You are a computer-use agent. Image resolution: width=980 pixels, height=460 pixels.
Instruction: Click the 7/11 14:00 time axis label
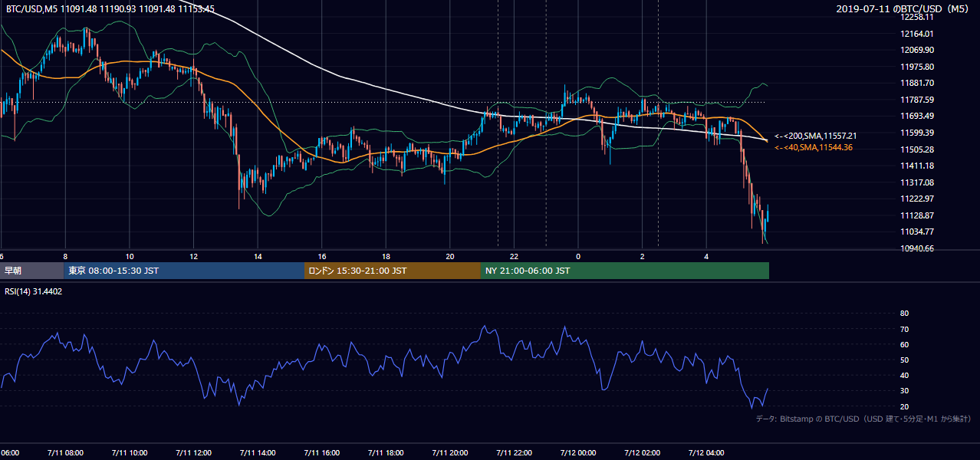258,452
